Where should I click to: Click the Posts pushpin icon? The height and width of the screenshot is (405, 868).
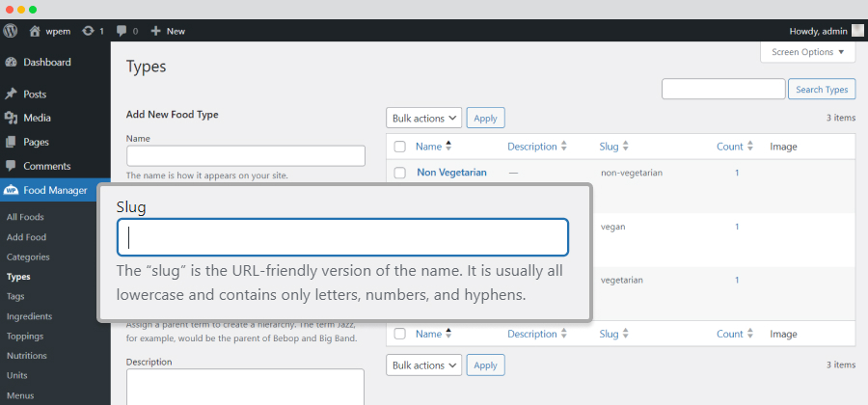[x=11, y=94]
